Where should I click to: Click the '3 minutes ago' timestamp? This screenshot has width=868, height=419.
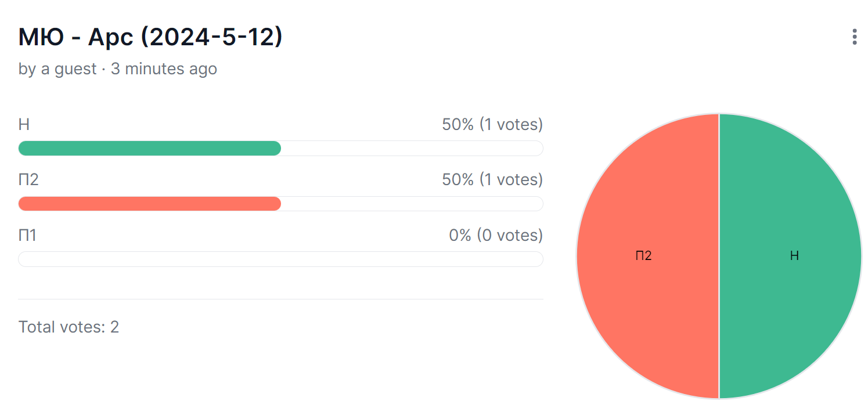click(164, 69)
